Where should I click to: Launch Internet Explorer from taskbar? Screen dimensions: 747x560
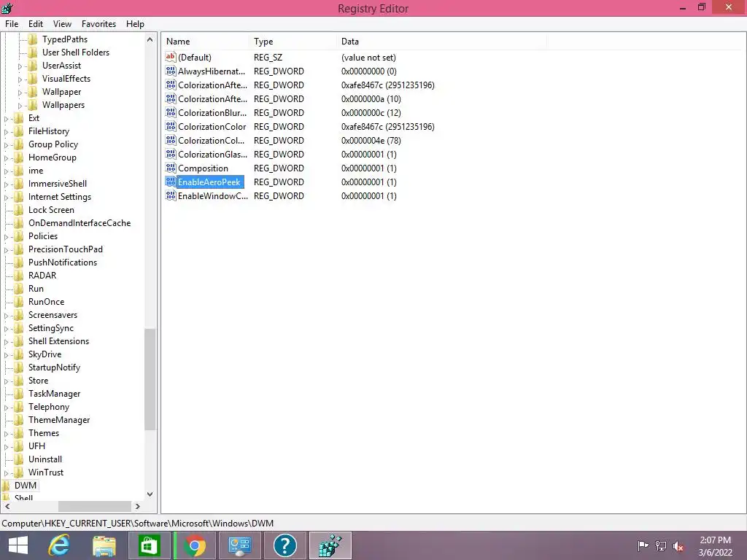(x=59, y=545)
